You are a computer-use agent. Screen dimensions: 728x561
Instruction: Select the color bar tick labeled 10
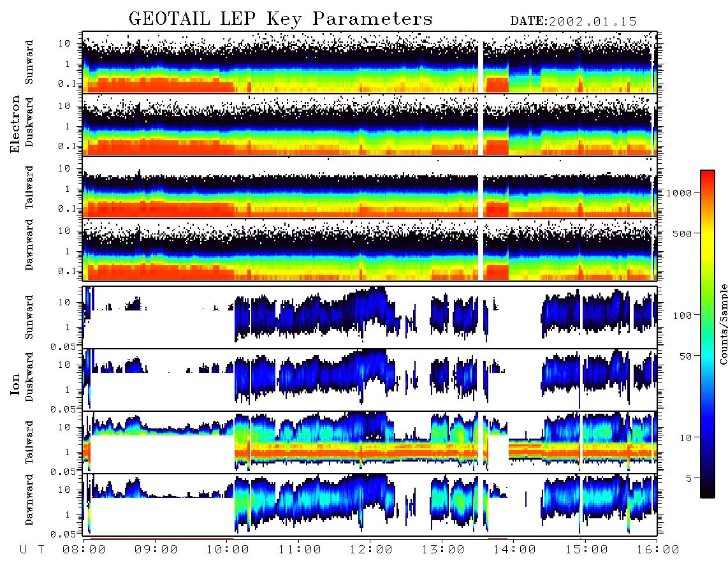click(685, 438)
